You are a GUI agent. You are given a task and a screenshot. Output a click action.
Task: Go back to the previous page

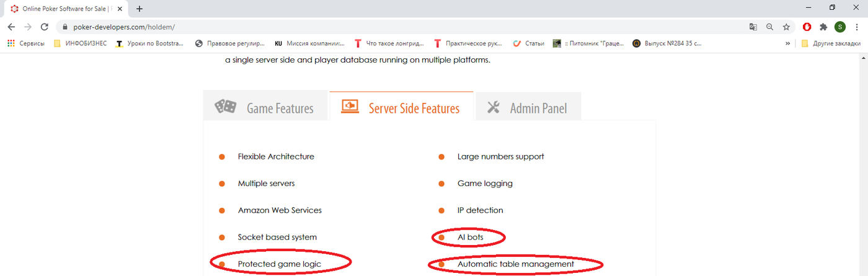pyautogui.click(x=11, y=27)
